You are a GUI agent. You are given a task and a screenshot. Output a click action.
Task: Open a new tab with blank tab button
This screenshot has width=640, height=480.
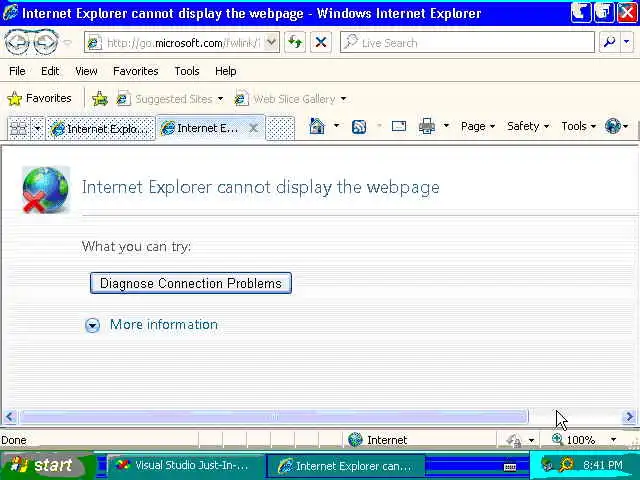point(280,129)
